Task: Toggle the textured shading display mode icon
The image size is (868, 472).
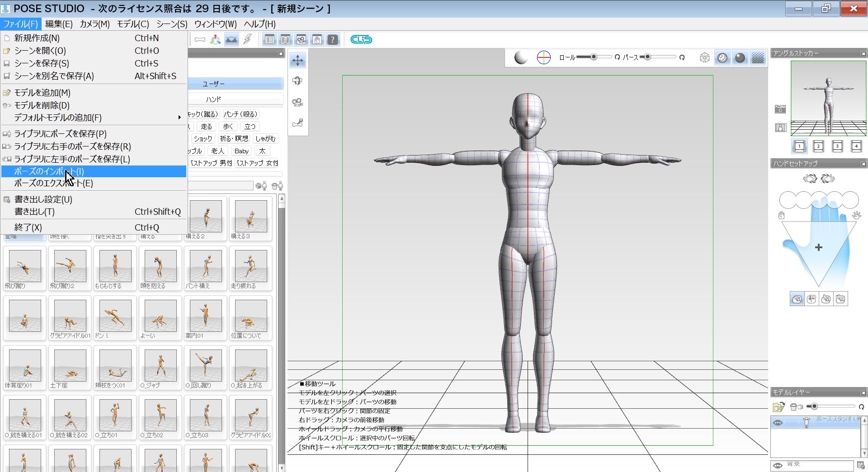Action: pyautogui.click(x=759, y=57)
